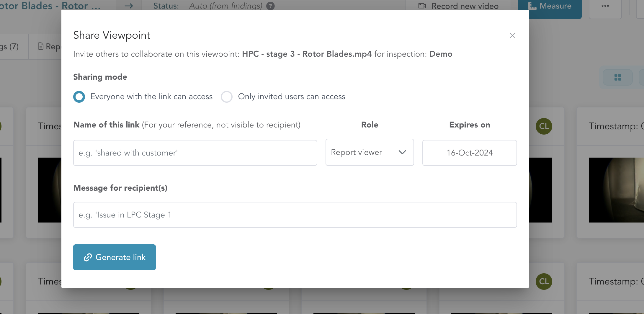Image resolution: width=644 pixels, height=314 pixels.
Task: Click the lower CL user avatar
Action: tap(544, 282)
